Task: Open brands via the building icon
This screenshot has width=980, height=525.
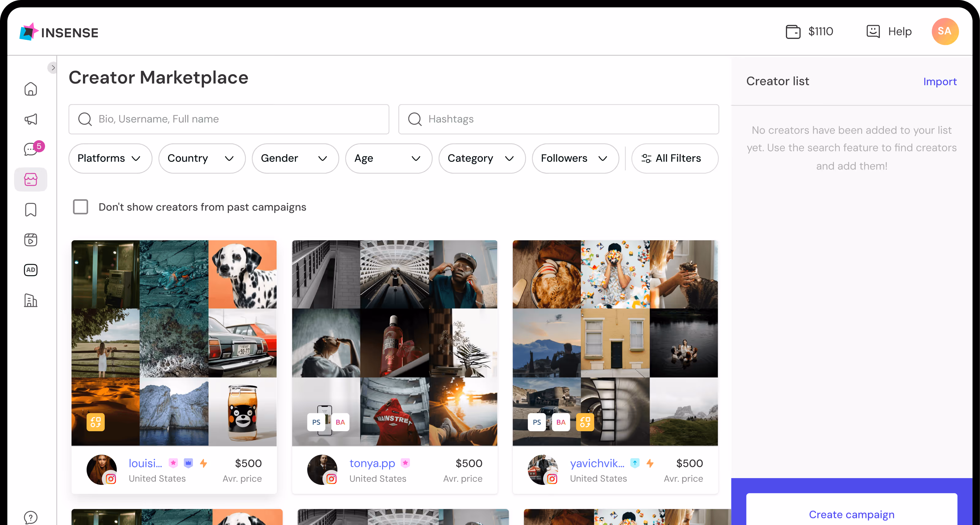Action: click(30, 300)
